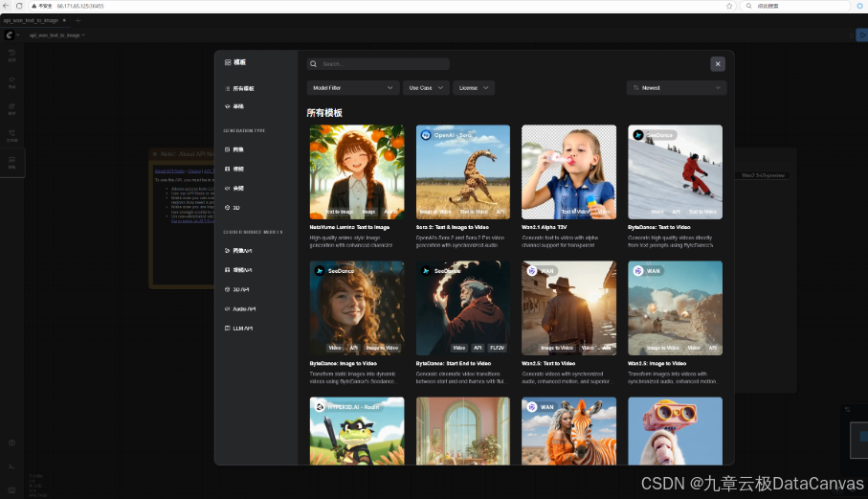Click the ComfyUI logo menu button
The image size is (868, 499).
9,34
